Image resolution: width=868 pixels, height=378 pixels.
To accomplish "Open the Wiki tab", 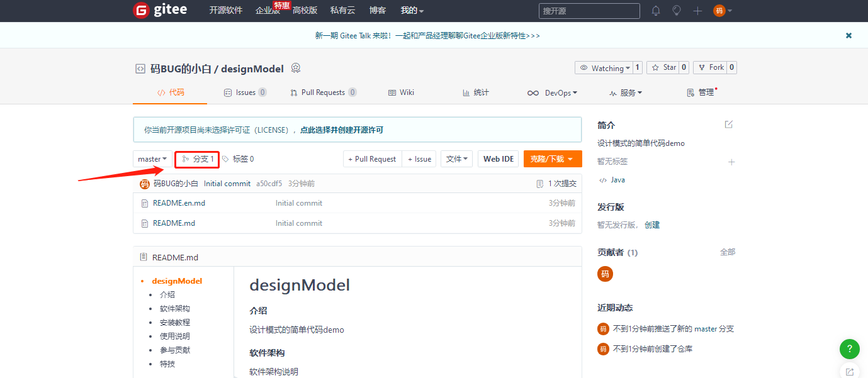I will [401, 92].
